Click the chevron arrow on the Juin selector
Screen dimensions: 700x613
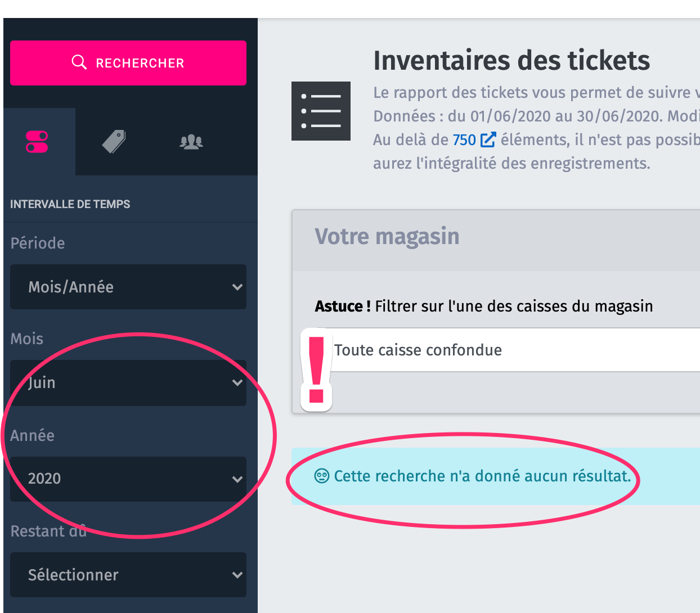point(237,383)
